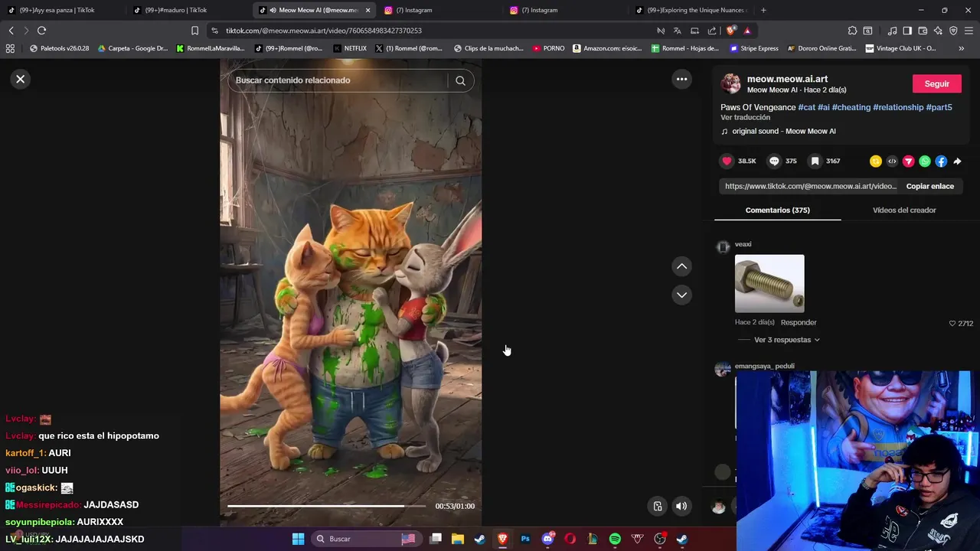Switch to Exploring the Unique Nuances tab
Viewport: 980px width, 551px height.
point(693,10)
